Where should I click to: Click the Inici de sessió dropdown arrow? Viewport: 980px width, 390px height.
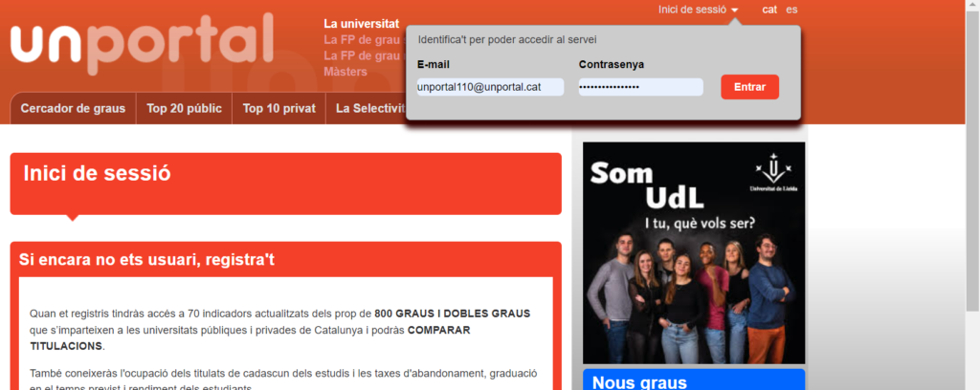[x=734, y=11]
